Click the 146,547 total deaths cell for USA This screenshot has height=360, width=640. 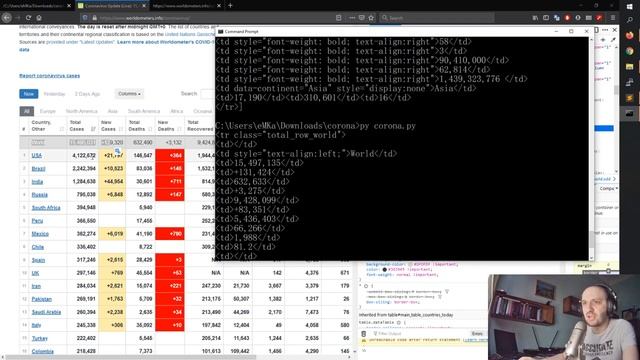140,156
